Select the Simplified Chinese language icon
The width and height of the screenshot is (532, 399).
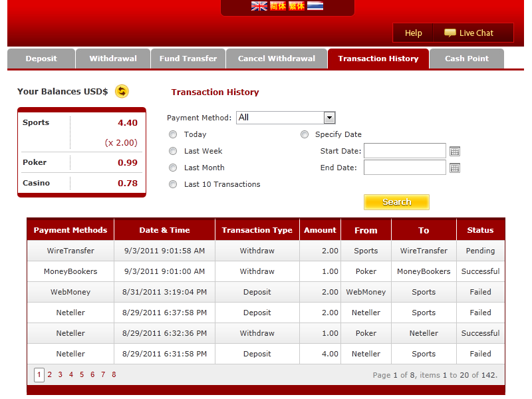(x=277, y=6)
